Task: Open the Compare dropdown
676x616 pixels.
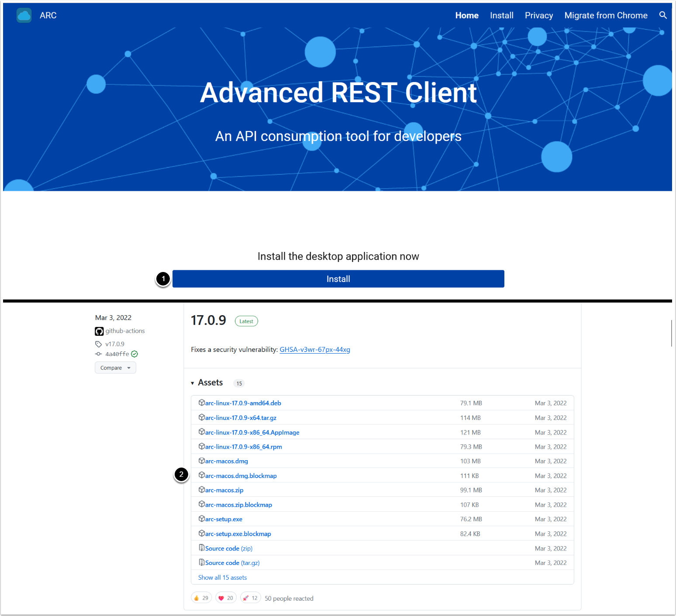Action: point(115,368)
